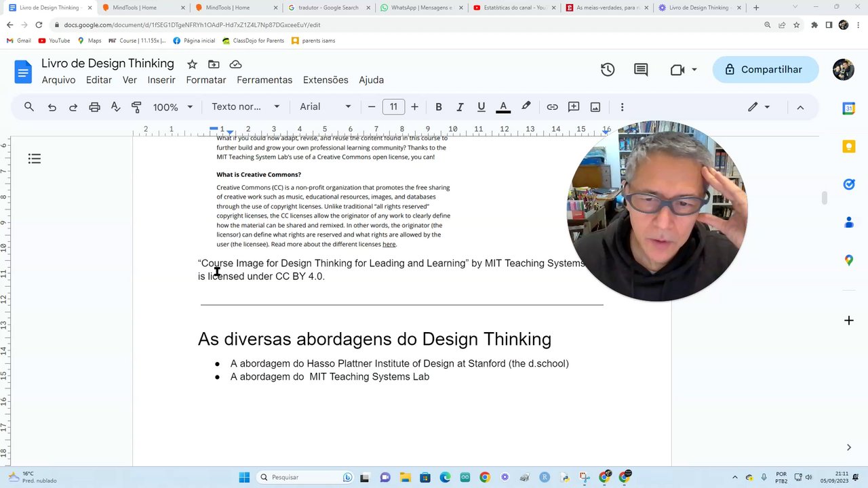Click the print icon in toolbar
Screen dimensions: 868x488
click(94, 107)
